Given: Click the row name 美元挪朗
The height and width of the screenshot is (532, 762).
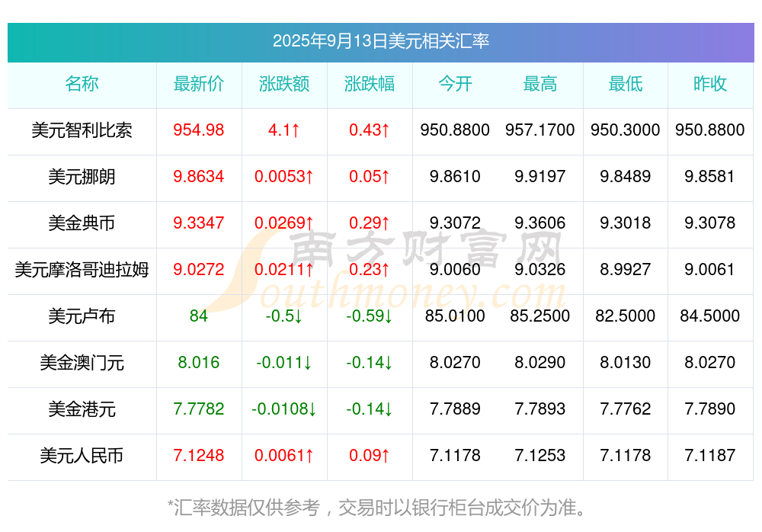Looking at the screenshot, I should pos(82,177).
